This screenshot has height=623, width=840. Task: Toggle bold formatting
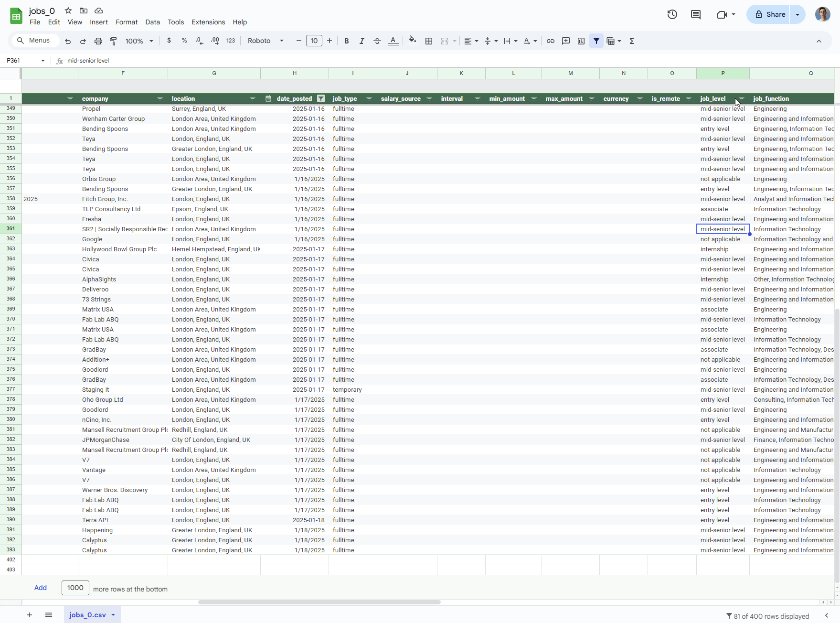click(347, 41)
